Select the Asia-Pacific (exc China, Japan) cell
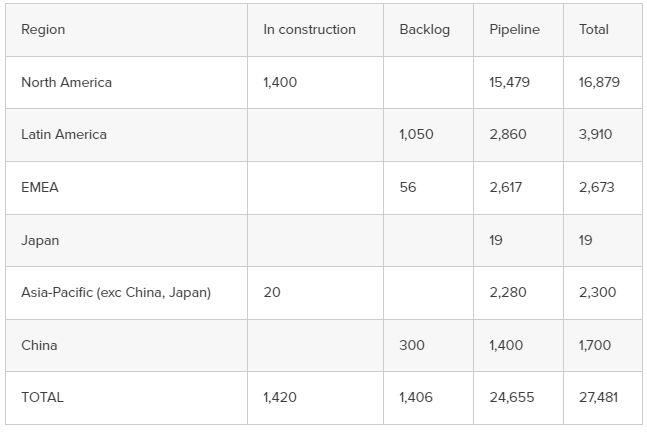 coord(116,292)
